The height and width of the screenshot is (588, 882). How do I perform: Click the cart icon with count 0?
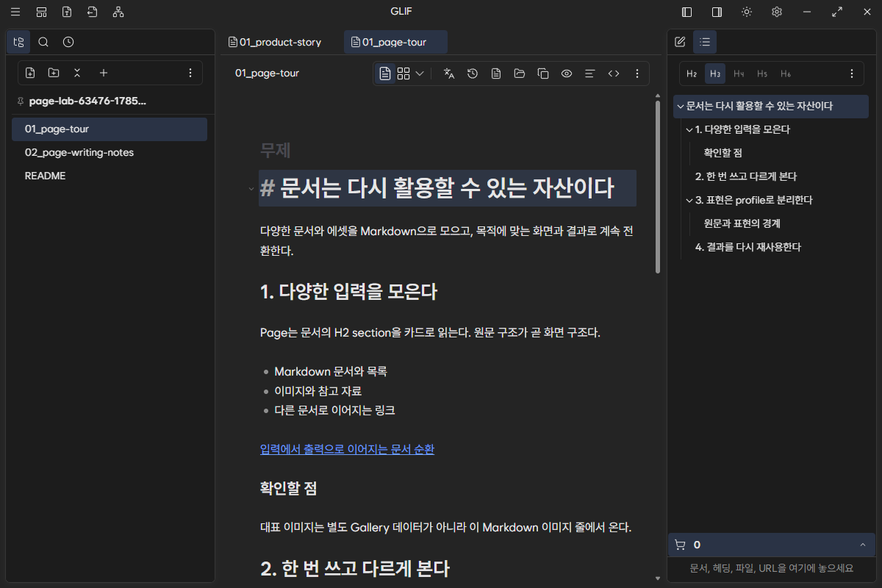[680, 545]
